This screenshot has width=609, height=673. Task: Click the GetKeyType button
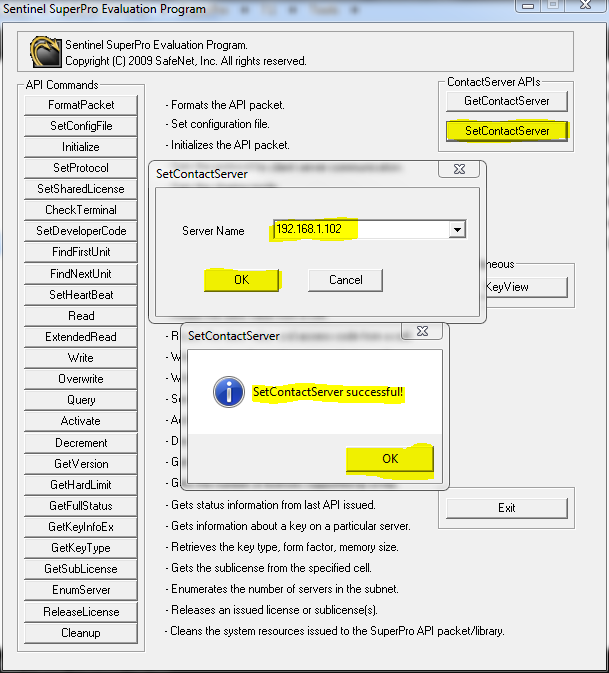(x=81, y=548)
